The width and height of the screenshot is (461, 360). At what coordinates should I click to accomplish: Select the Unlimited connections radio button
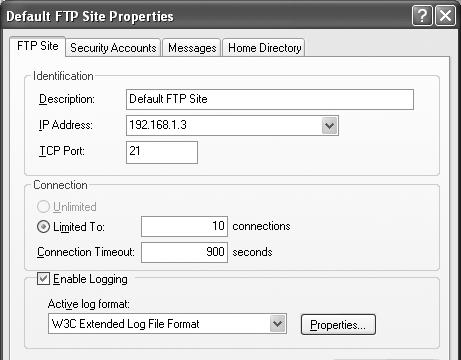point(43,207)
